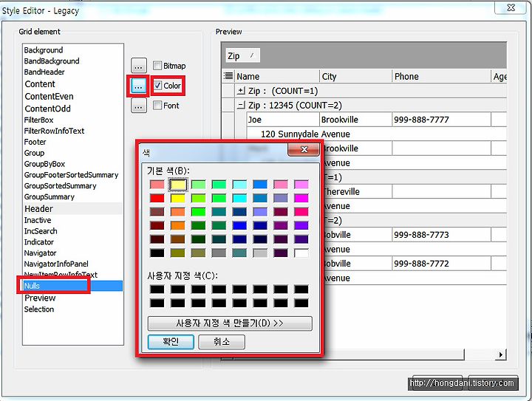
Task: Select Preview in the element list
Action: (72, 298)
